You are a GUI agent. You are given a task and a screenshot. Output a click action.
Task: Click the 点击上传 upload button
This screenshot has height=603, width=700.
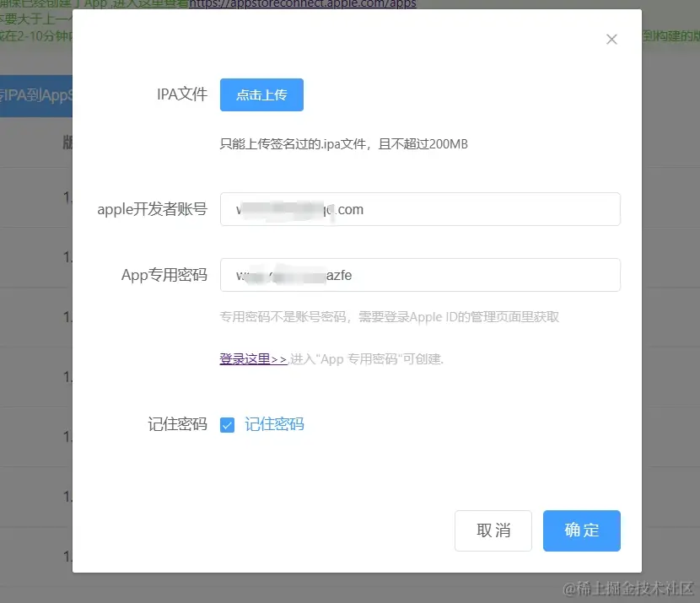click(261, 94)
